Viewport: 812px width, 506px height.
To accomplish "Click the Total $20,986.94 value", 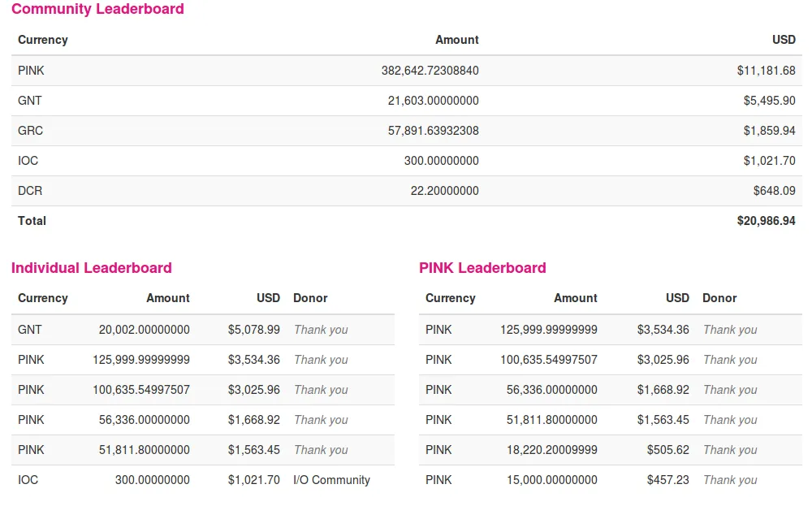I will pos(766,221).
